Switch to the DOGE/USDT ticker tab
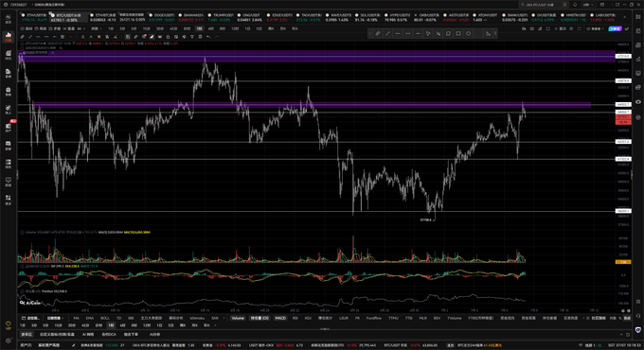The image size is (644, 350). pyautogui.click(x=162, y=17)
